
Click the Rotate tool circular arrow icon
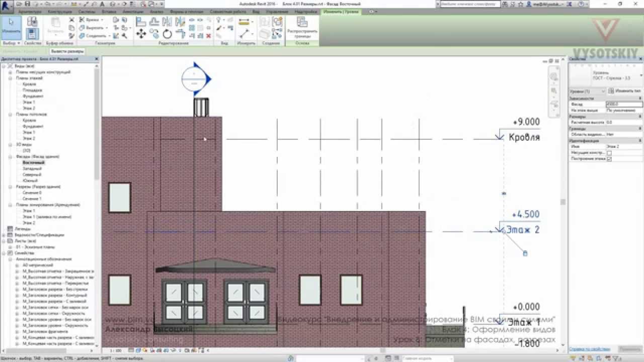click(168, 34)
